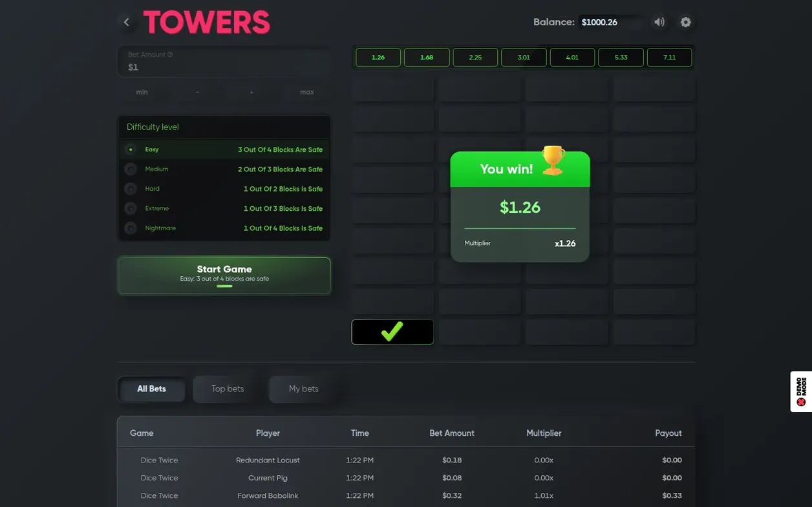The image size is (812, 507).
Task: Select the Hard difficulty radio button
Action: click(x=131, y=189)
